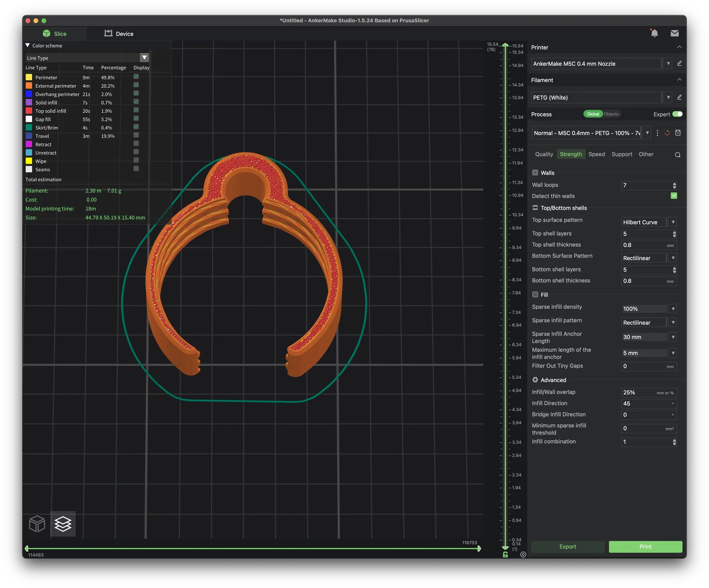The width and height of the screenshot is (709, 588).
Task: Enable display of Travel lines
Action: pyautogui.click(x=136, y=135)
